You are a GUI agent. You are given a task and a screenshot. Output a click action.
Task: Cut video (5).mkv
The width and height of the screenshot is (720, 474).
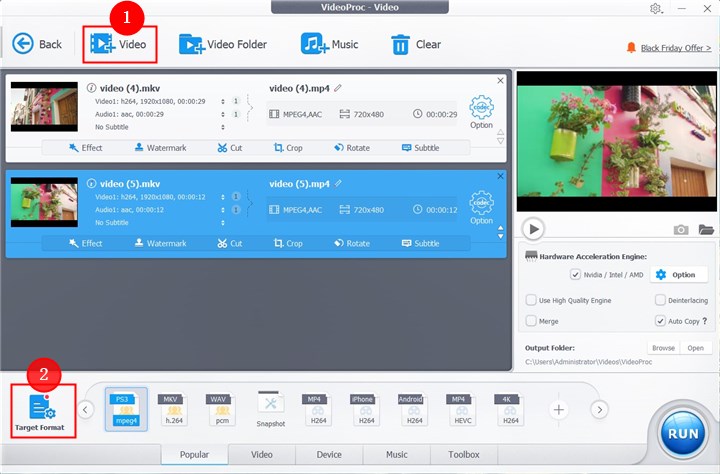(230, 243)
